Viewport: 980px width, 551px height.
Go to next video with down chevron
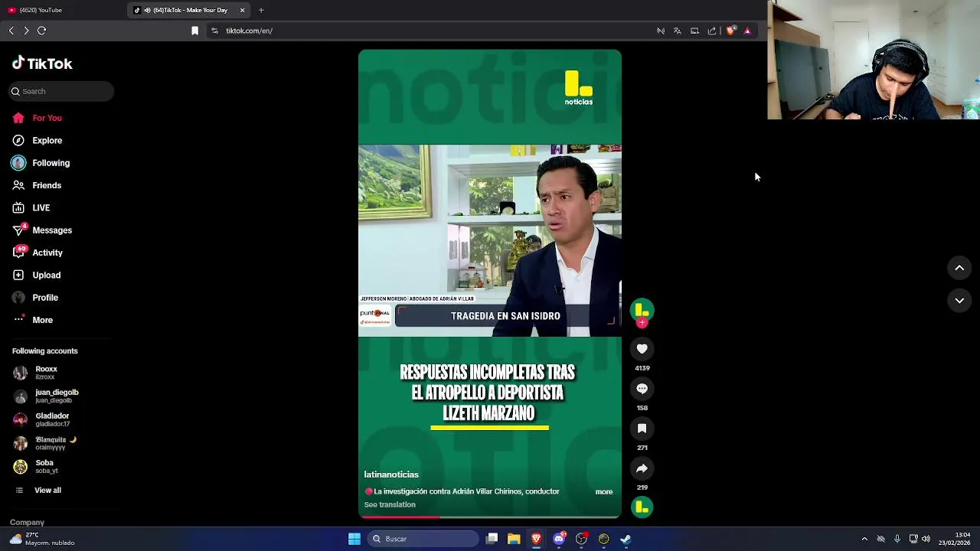tap(959, 301)
